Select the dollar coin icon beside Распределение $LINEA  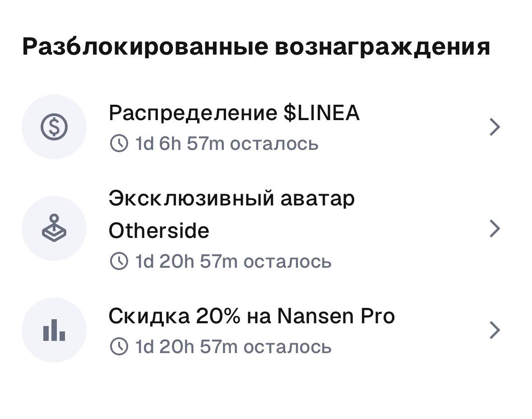54,127
